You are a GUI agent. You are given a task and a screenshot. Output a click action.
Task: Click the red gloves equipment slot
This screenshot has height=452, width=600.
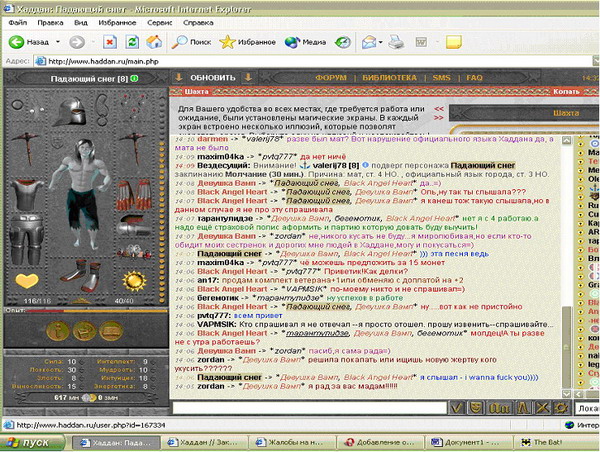tap(134, 195)
